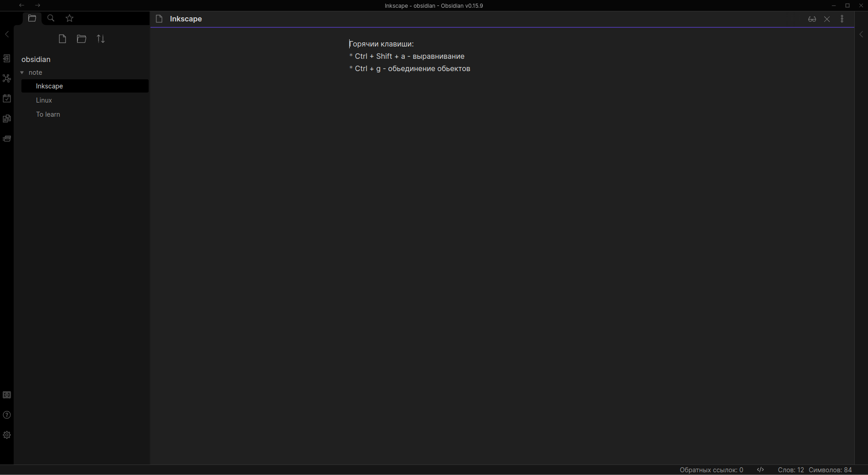
Task: Show backlinks from the status bar counter
Action: pyautogui.click(x=711, y=470)
